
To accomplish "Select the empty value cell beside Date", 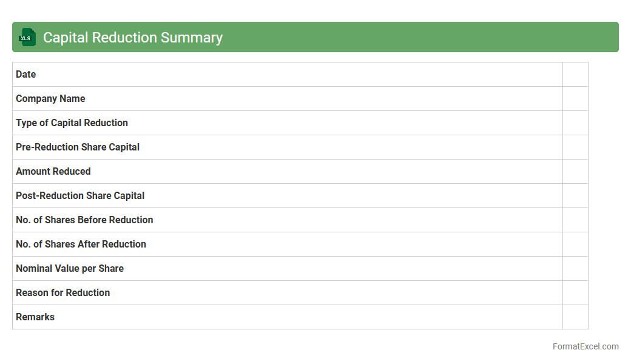I will pos(575,75).
